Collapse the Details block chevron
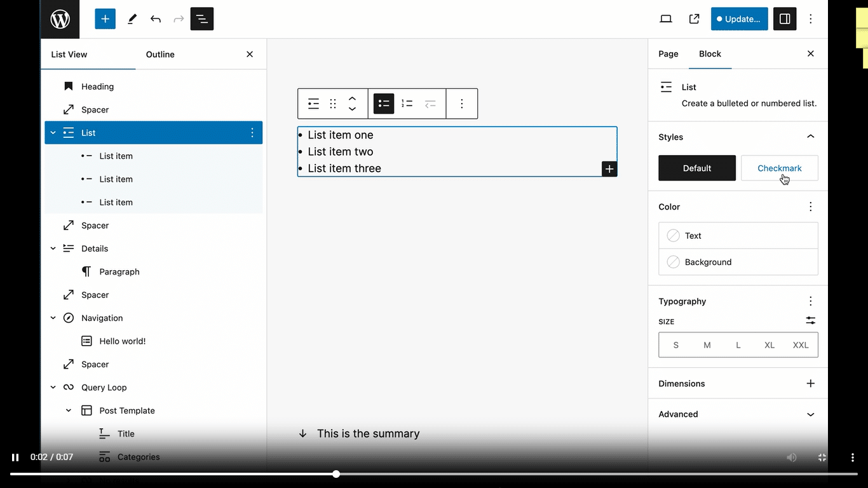Viewport: 868px width, 488px height. (x=53, y=248)
